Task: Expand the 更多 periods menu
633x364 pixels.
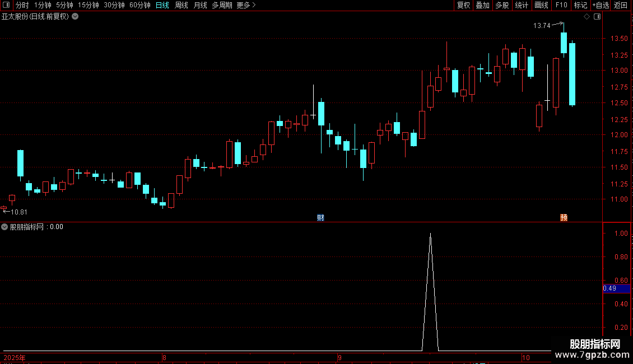Action: (246, 5)
